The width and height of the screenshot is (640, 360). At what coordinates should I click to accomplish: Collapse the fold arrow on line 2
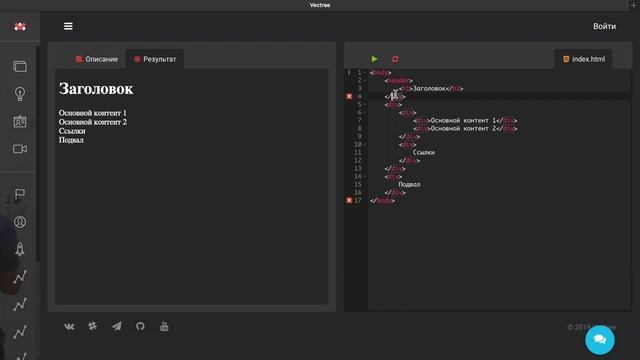pyautogui.click(x=365, y=80)
